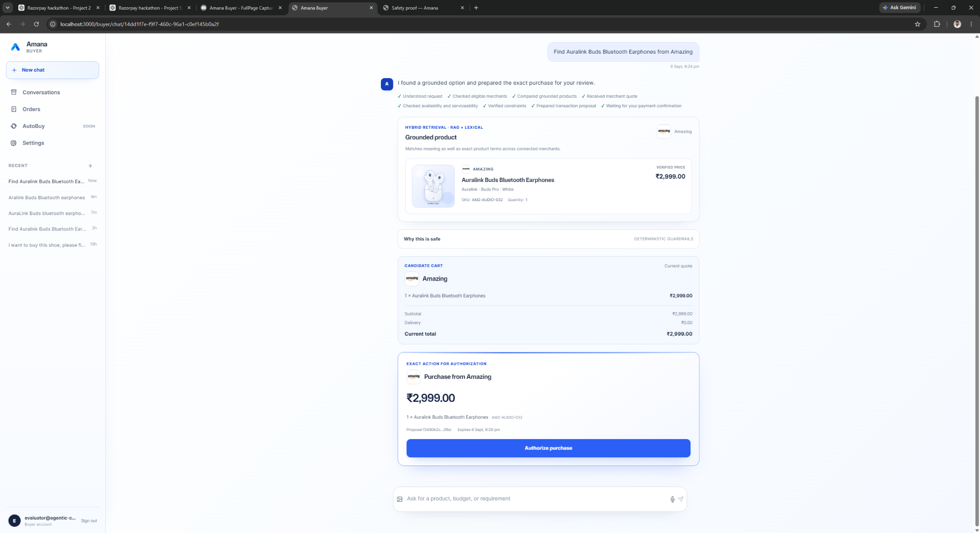
Task: Open a new browser tab
Action: [x=476, y=8]
